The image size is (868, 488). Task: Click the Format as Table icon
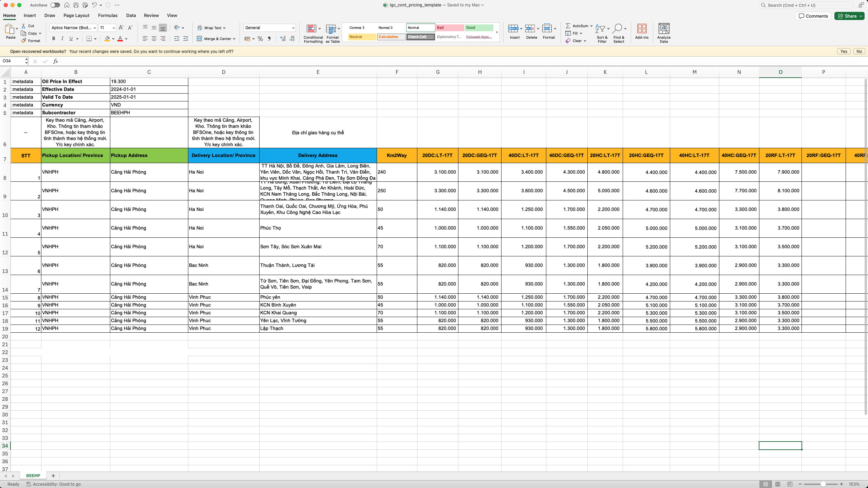tap(331, 28)
